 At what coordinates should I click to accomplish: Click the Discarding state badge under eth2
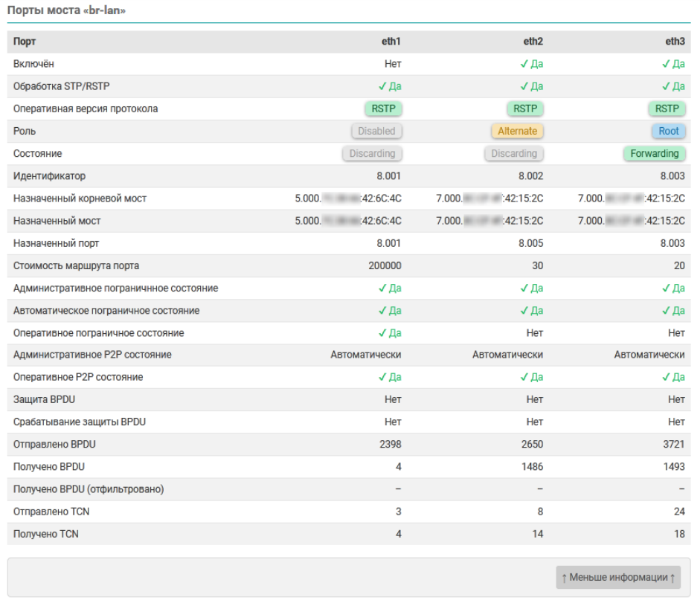tap(514, 153)
